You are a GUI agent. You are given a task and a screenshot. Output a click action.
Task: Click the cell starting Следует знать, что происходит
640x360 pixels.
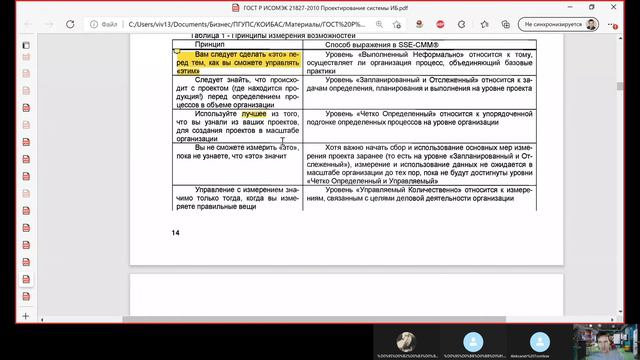pos(238,92)
